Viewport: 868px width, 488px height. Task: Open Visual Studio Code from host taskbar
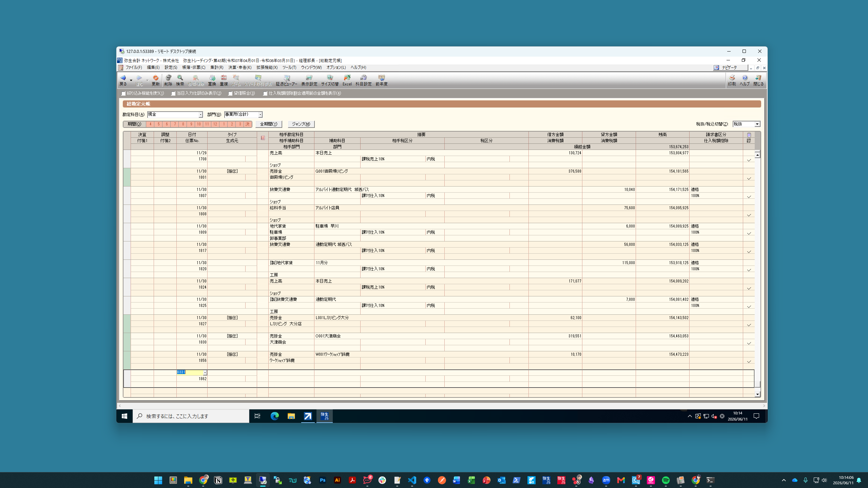pos(412,480)
